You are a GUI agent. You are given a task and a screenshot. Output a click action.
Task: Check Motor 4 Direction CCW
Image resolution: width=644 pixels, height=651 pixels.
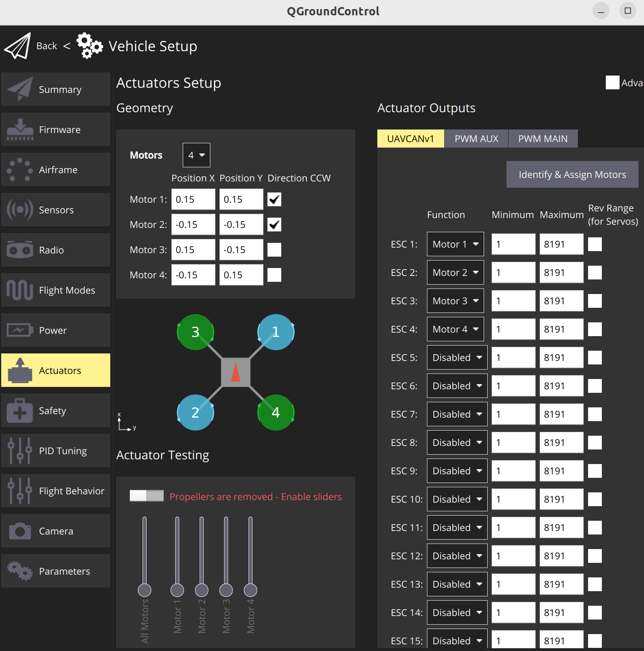(275, 275)
